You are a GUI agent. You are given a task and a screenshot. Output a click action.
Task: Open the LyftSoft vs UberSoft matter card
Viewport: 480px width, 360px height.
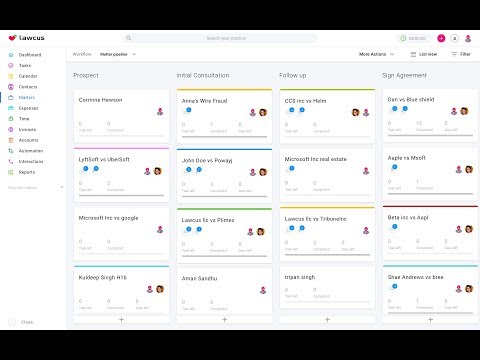pyautogui.click(x=121, y=175)
